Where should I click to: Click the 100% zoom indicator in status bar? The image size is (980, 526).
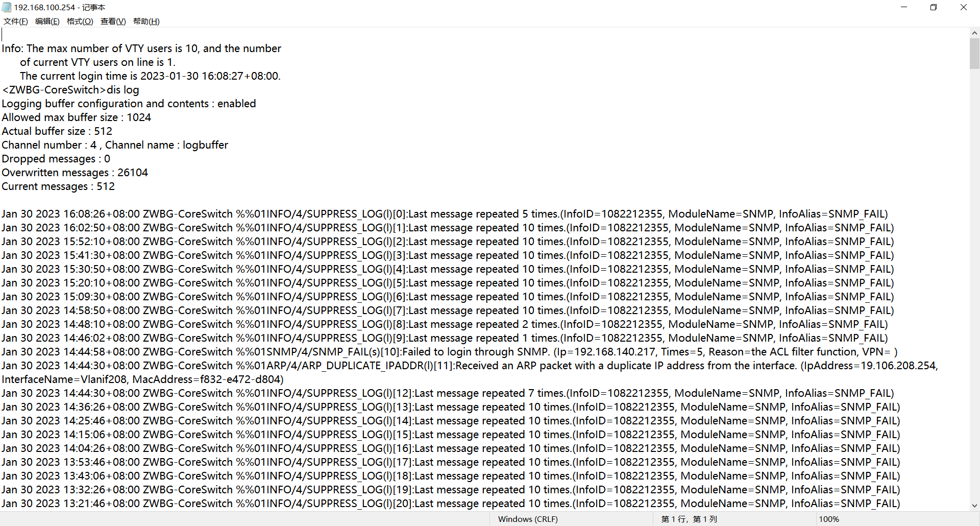coord(828,519)
